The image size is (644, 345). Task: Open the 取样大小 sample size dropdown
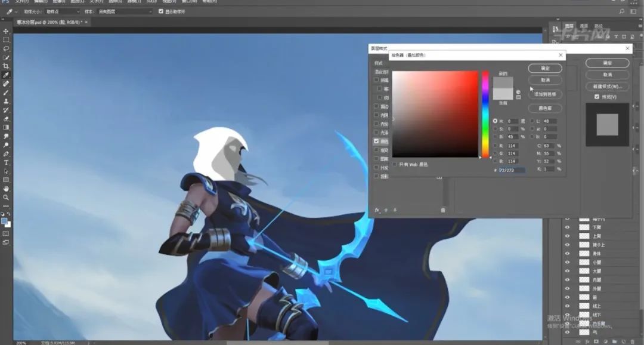point(63,11)
